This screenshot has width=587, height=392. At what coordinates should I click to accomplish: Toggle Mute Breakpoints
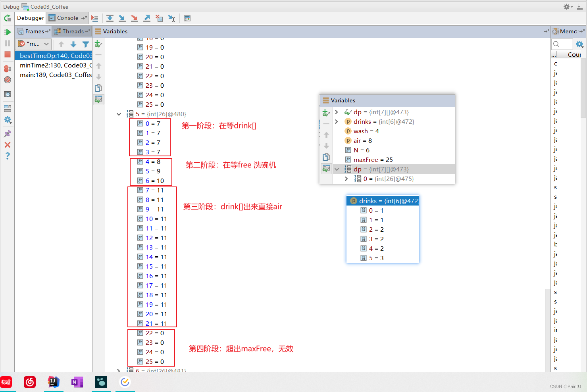[x=8, y=80]
